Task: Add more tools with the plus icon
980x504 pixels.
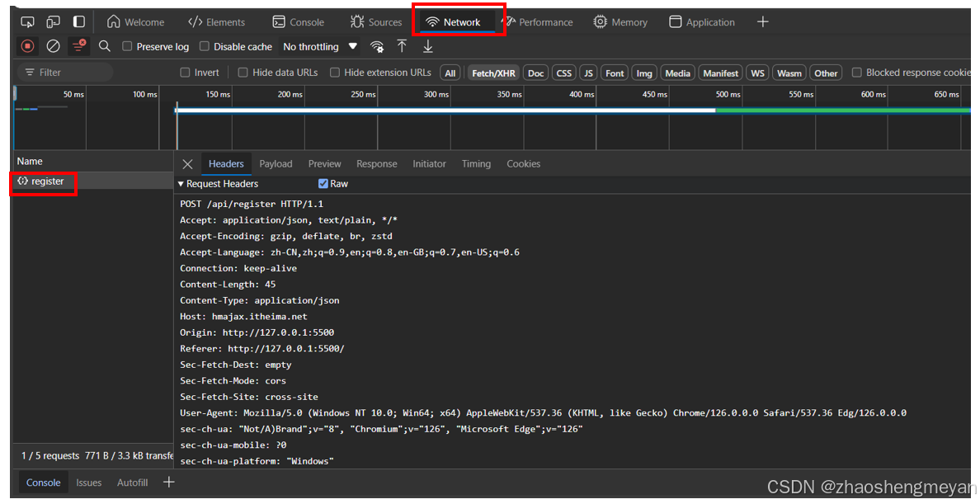Action: coord(762,22)
